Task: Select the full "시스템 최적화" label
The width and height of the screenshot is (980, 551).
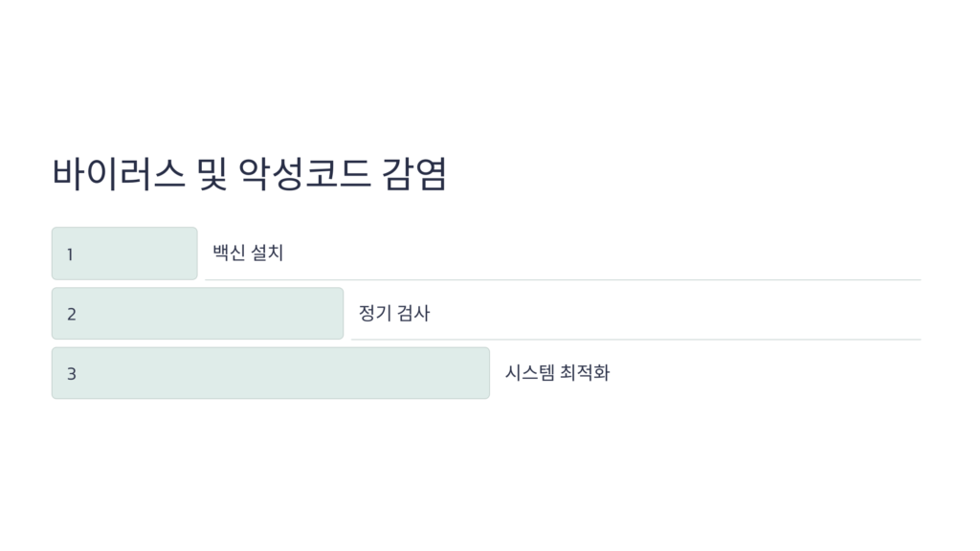Action: (x=557, y=372)
